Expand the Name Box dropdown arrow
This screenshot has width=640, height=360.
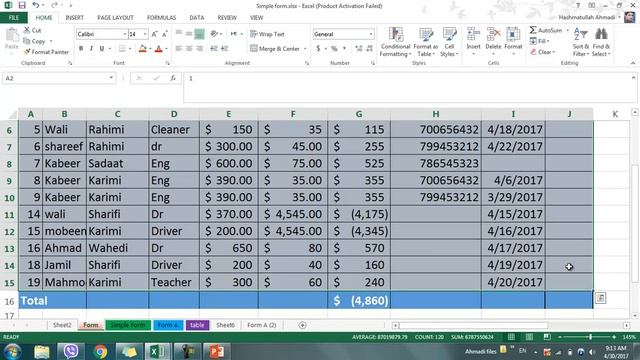111,78
